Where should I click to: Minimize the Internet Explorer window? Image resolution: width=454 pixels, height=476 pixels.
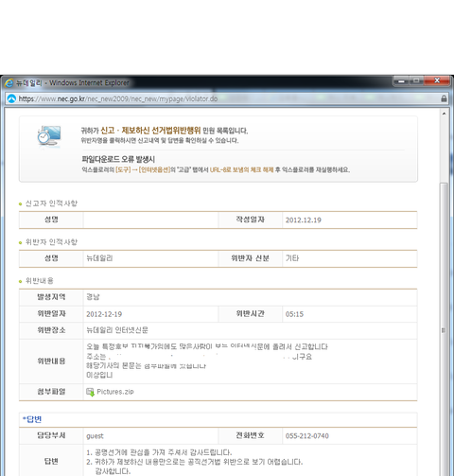pos(401,81)
